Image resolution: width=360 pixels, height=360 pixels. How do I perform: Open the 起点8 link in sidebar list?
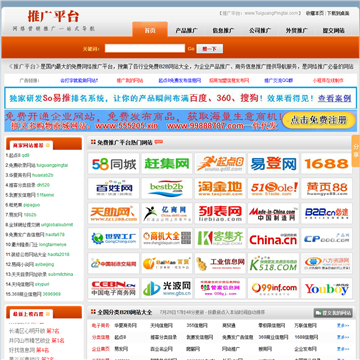15,155
